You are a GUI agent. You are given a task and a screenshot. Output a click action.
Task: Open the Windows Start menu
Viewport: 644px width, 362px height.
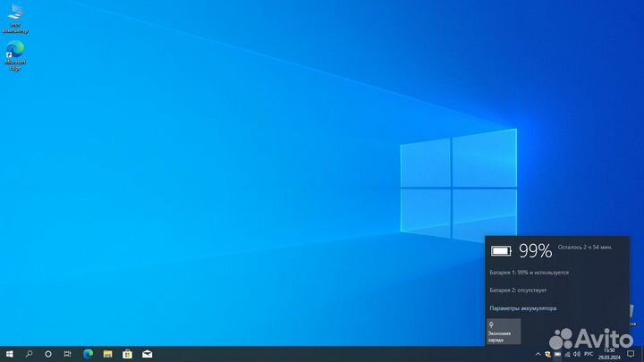pyautogui.click(x=10, y=354)
